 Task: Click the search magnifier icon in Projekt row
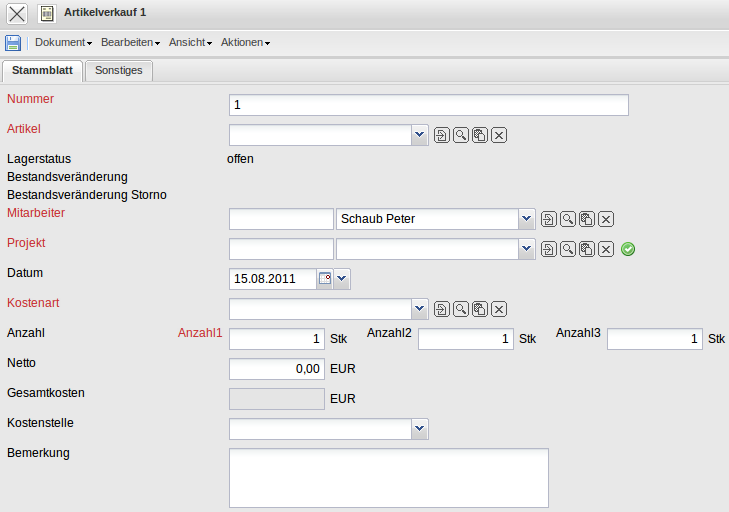[x=567, y=250]
